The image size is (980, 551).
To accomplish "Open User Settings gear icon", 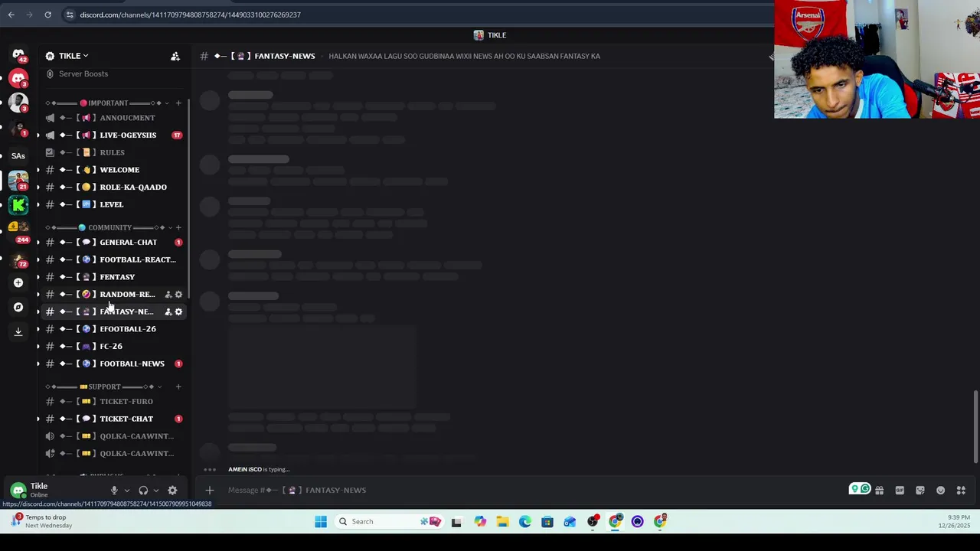I will pos(172,491).
